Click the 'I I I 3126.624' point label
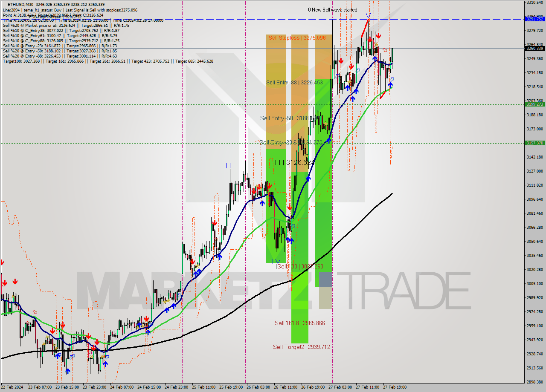This screenshot has height=392, width=546. pyautogui.click(x=294, y=162)
